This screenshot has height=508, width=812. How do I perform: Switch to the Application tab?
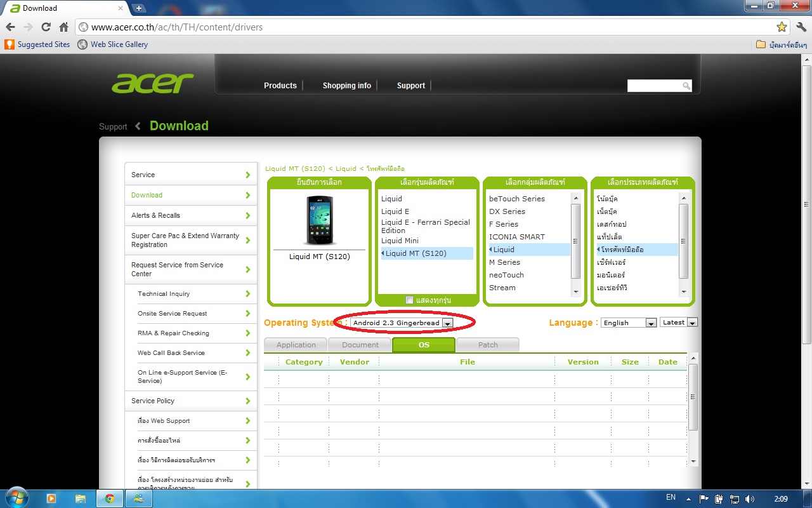296,345
